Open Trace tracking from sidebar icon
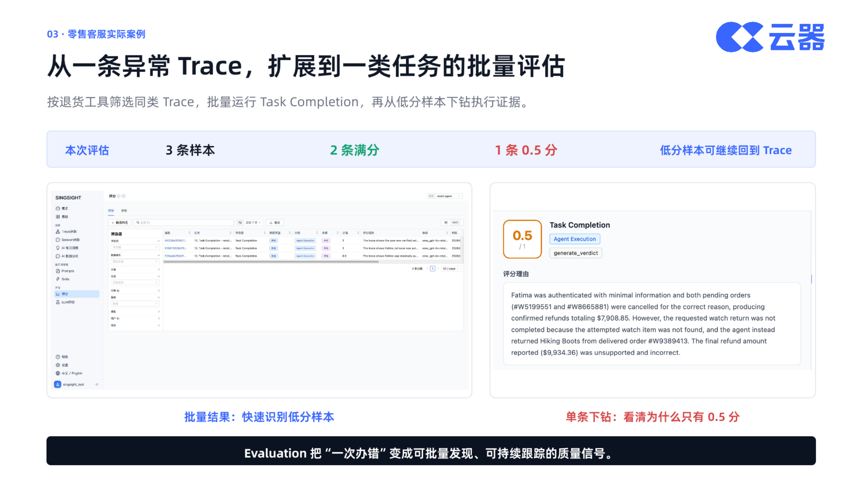This screenshot has width=868, height=488. coord(58,231)
